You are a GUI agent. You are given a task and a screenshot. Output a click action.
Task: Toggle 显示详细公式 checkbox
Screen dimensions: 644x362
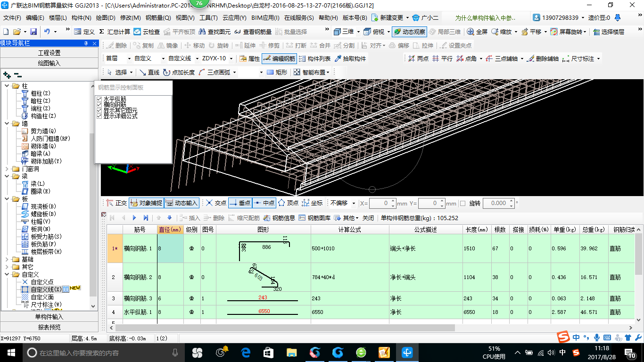pyautogui.click(x=99, y=116)
